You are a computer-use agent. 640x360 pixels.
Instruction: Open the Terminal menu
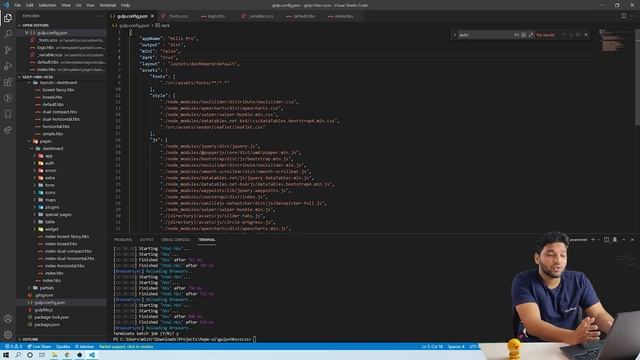pyautogui.click(x=108, y=5)
